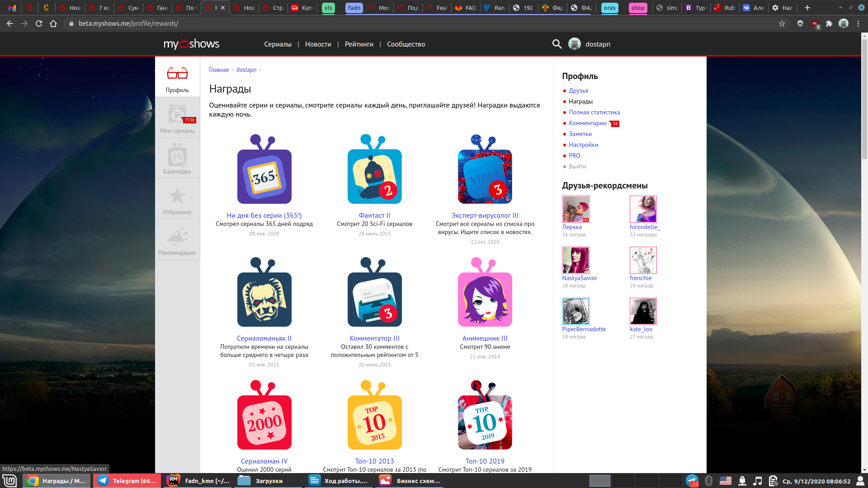
Task: Open kate_loo friend avatar
Action: 643,311
